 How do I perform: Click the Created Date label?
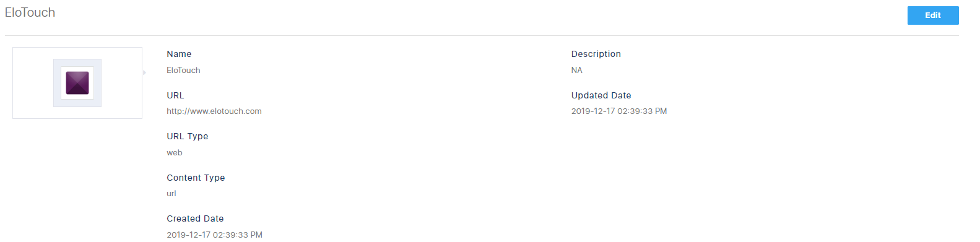point(195,218)
